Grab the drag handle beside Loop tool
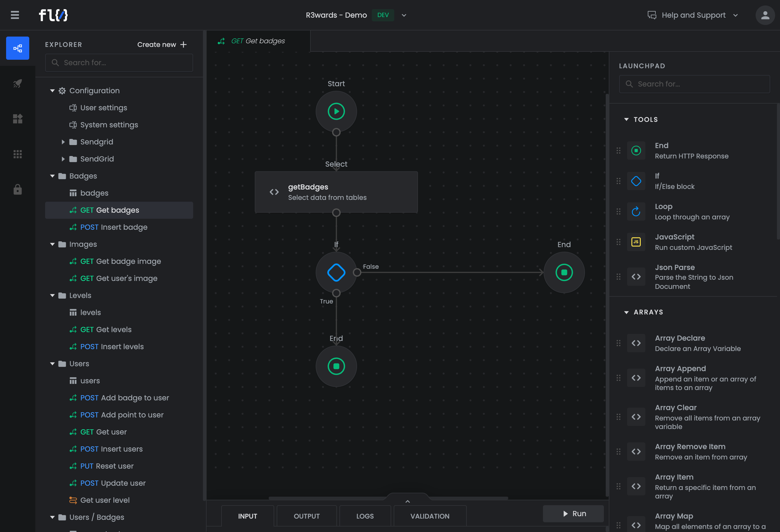Viewport: 780px width, 532px height. 618,211
